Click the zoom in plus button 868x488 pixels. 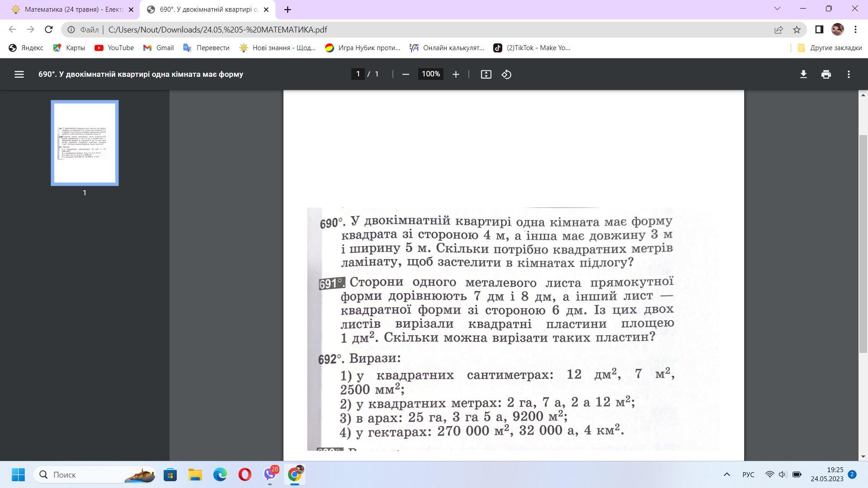(456, 74)
